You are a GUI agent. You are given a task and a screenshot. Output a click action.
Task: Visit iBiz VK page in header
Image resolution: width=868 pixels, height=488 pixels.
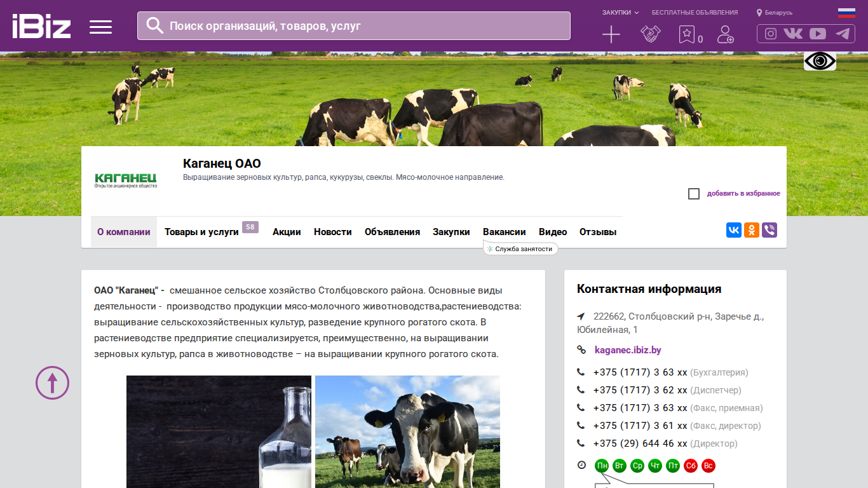(793, 34)
